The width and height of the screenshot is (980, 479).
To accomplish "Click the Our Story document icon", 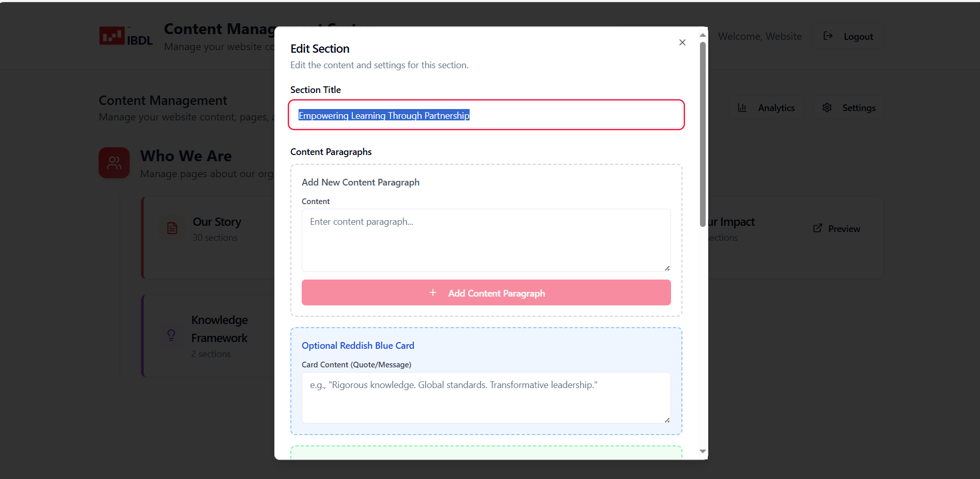I will (172, 228).
